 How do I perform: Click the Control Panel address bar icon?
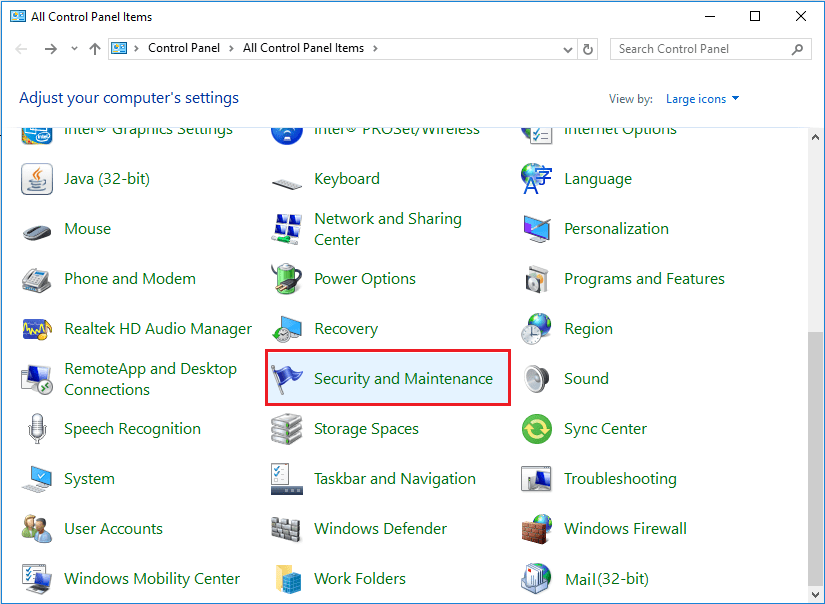[x=119, y=48]
